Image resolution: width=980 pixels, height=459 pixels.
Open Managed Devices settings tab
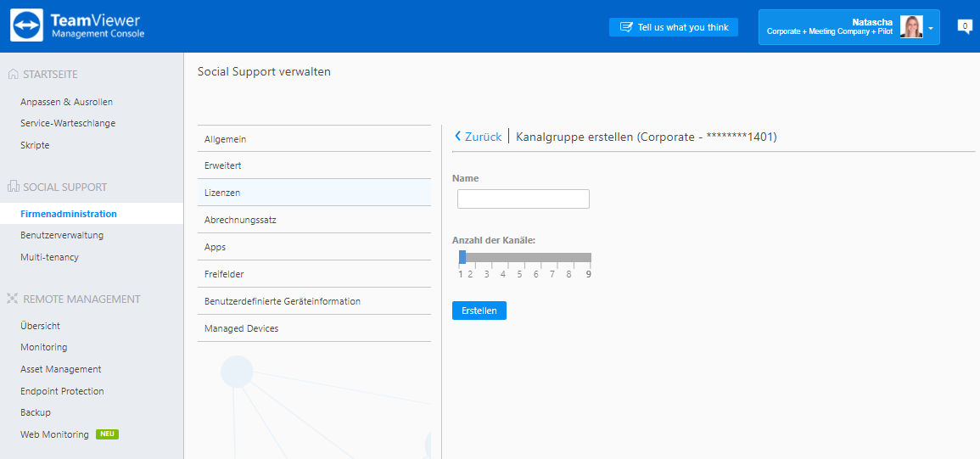coord(315,328)
